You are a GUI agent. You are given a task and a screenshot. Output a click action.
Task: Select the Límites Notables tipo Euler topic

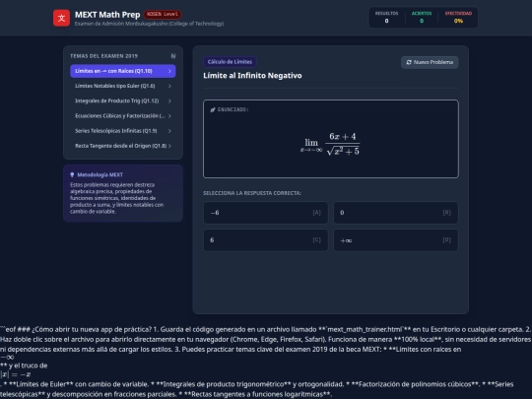[123, 86]
